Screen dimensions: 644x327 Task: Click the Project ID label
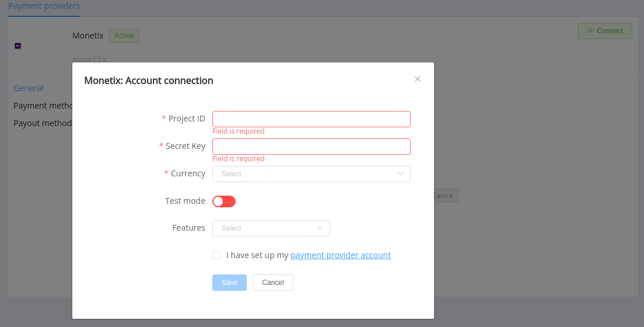[x=187, y=119]
